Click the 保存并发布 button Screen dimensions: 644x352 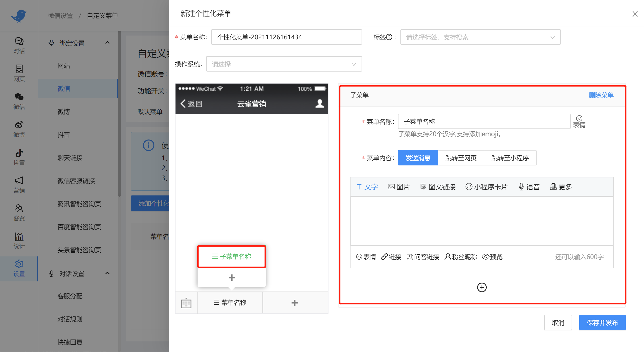(x=602, y=322)
